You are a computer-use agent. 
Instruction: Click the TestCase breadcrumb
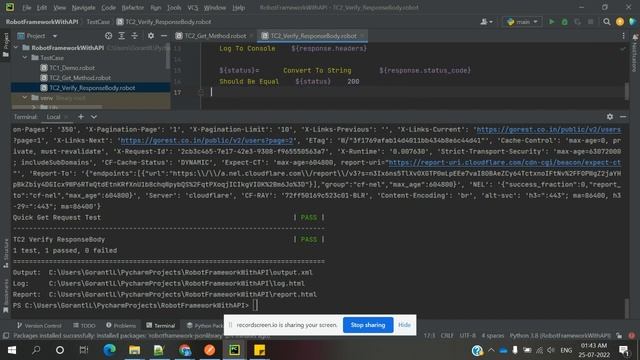pyautogui.click(x=98, y=22)
